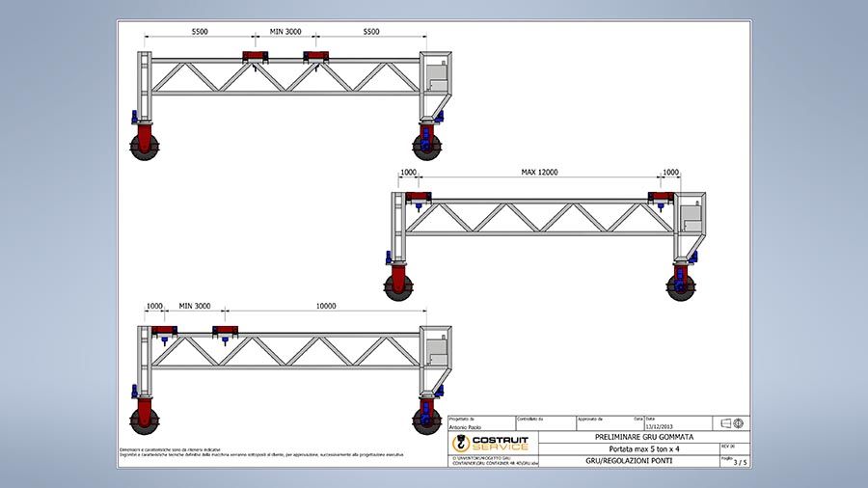Select the 10000 dimension on bottom crane
This screenshot has height=488, width=868.
(326, 306)
